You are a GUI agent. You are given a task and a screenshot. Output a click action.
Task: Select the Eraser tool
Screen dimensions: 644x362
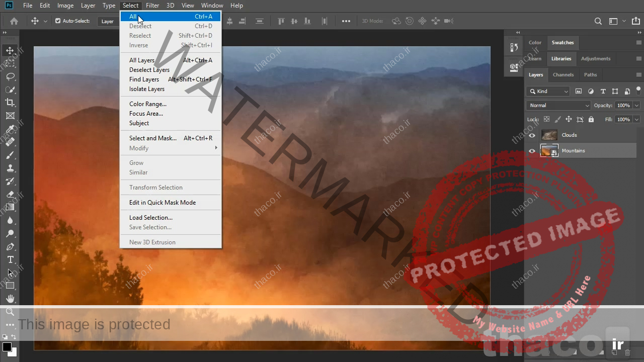pos(10,194)
